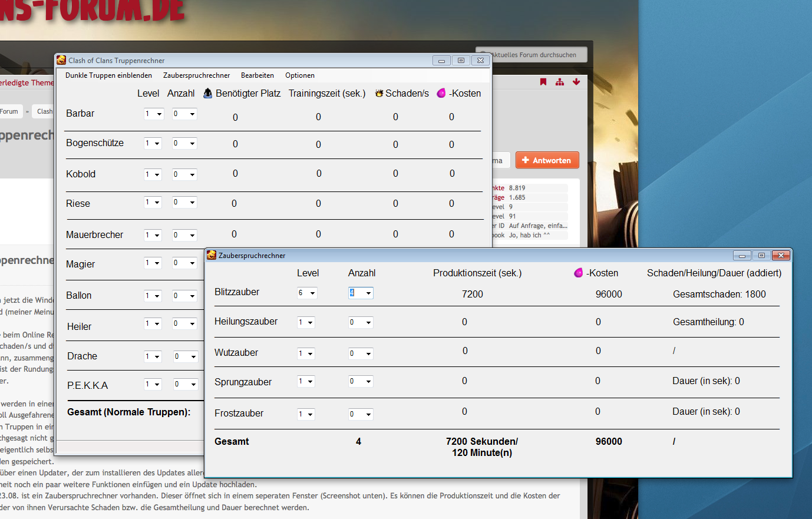Click the elixir drop icon in Truppenrechner header
The height and width of the screenshot is (519, 812).
click(441, 93)
